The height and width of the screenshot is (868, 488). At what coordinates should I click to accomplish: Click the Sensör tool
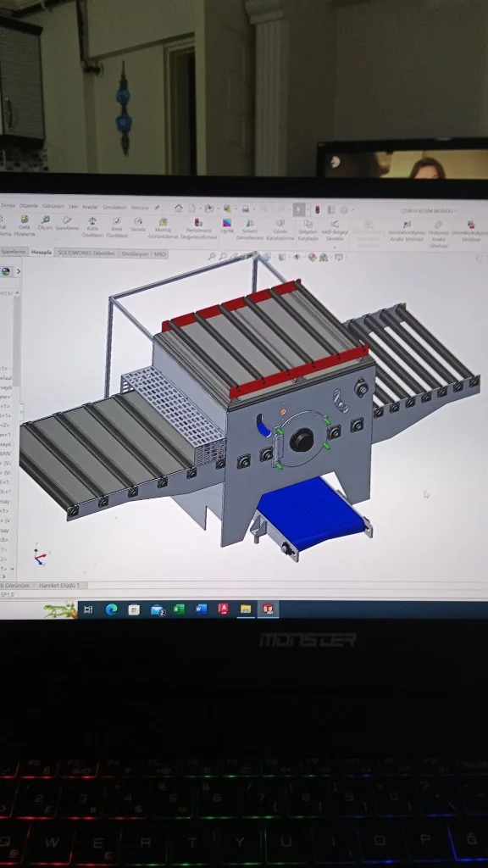click(138, 225)
